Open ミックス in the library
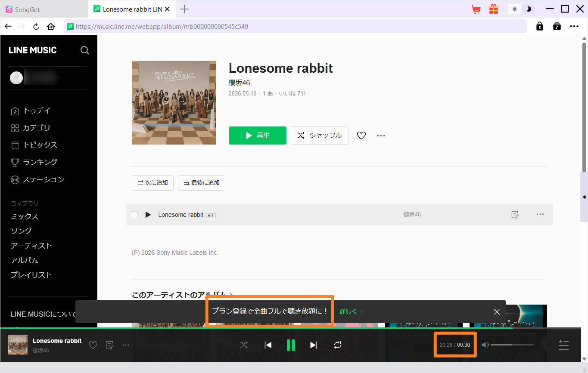The image size is (588, 373). tap(25, 216)
